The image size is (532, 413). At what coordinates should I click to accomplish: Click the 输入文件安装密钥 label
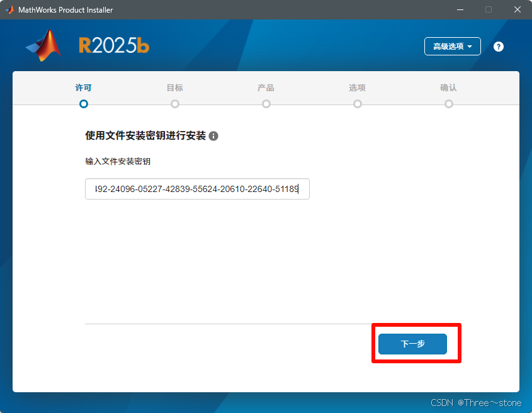pos(118,161)
